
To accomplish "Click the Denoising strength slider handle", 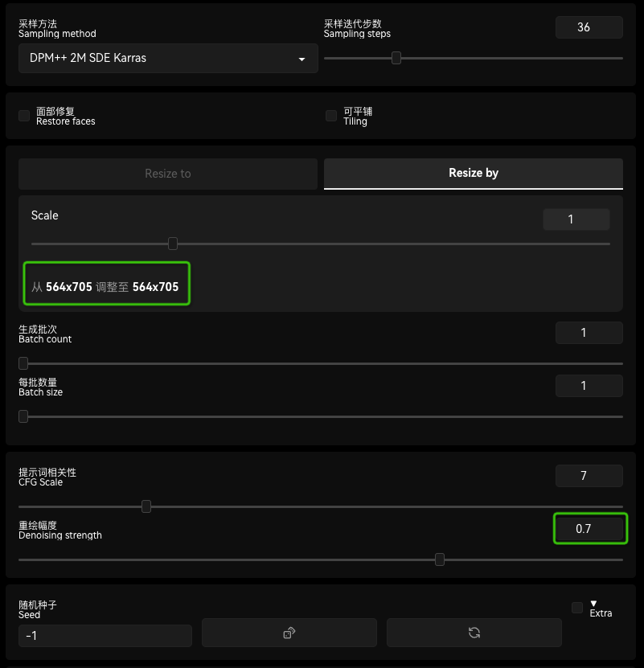I will click(x=440, y=559).
